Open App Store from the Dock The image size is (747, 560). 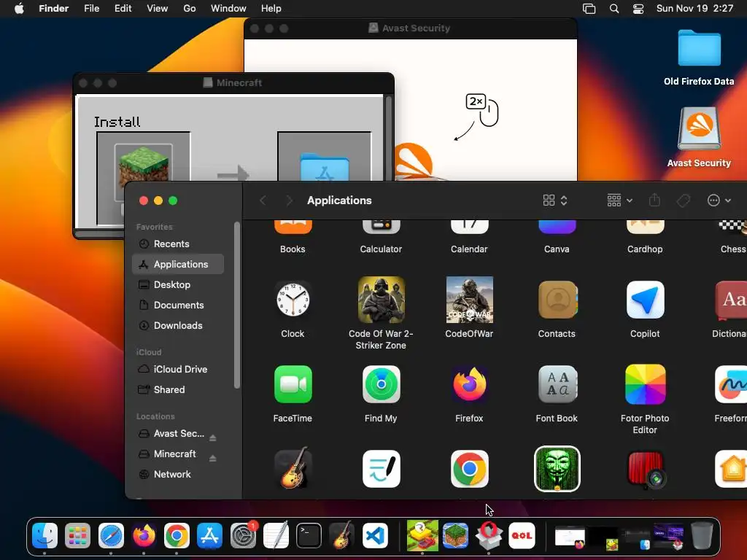click(209, 535)
